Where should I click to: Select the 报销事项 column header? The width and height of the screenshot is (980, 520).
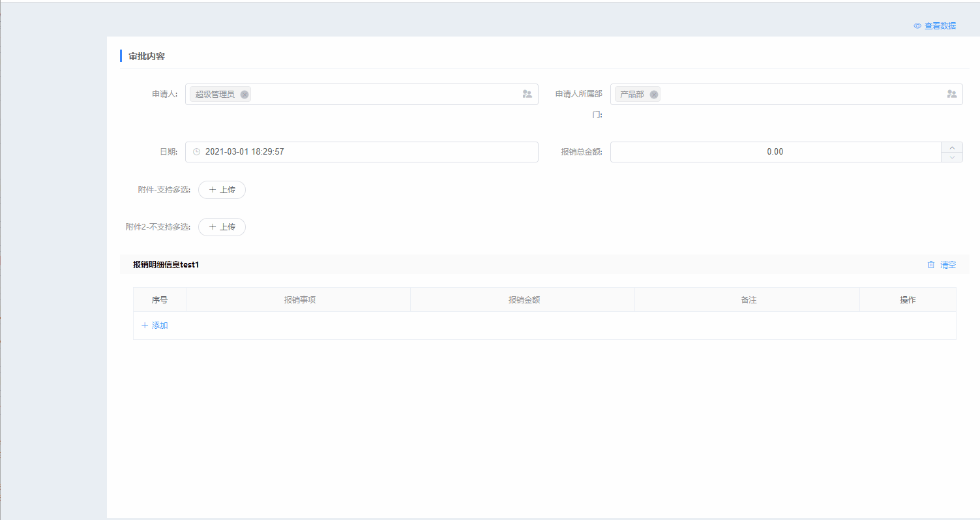coord(299,300)
